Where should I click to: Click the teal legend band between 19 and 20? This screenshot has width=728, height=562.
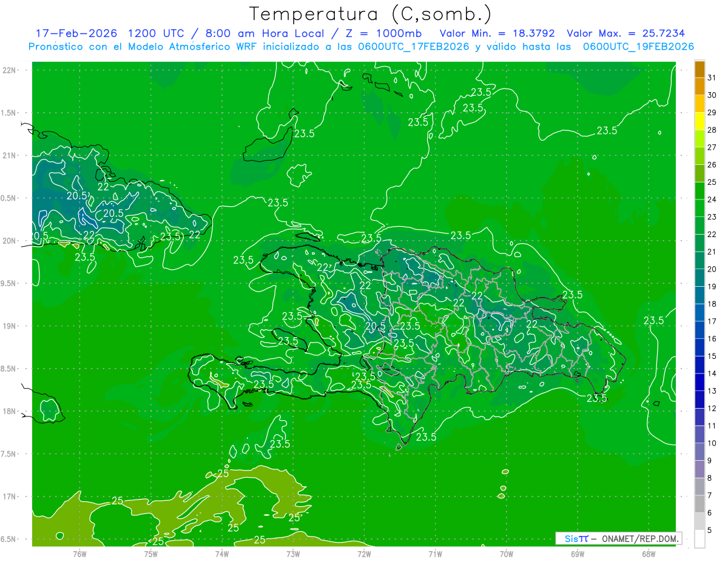click(x=699, y=278)
